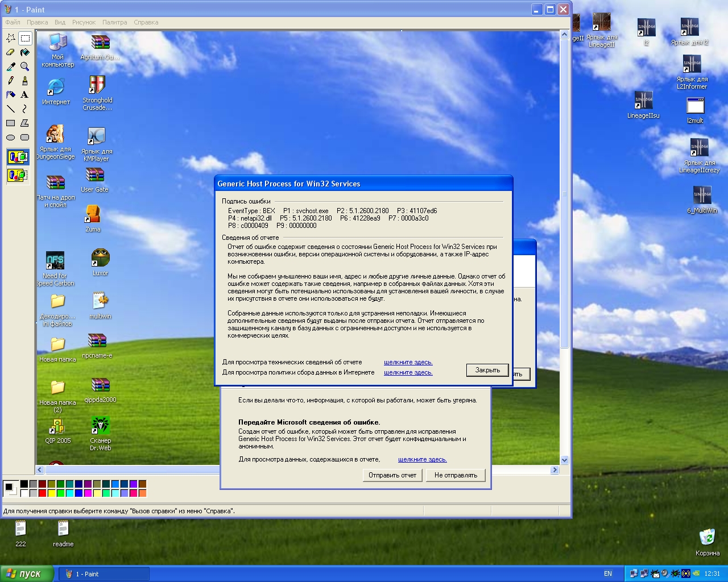Select Ярлык для LineageIIcrezy desktop shortcut
This screenshot has height=582, width=728.
(699, 155)
